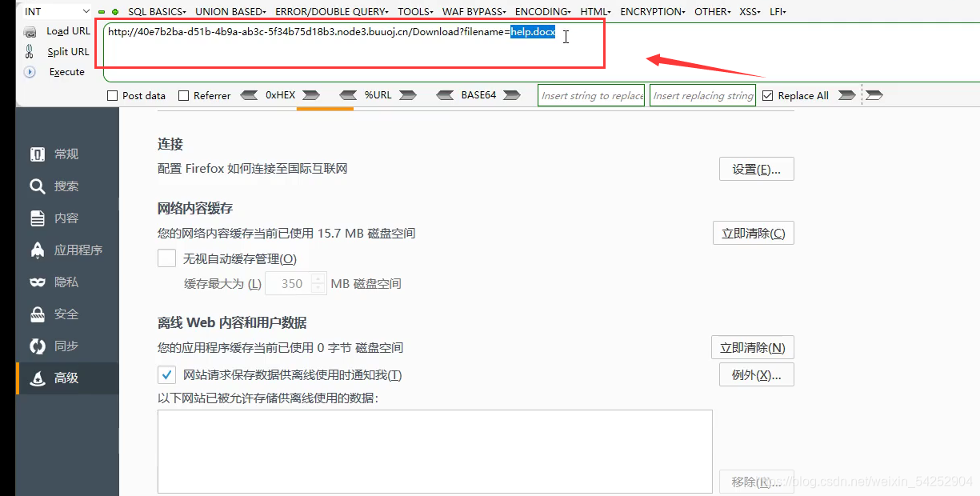The height and width of the screenshot is (496, 980).
Task: Click the BASE64 encode right arrow
Action: (513, 95)
